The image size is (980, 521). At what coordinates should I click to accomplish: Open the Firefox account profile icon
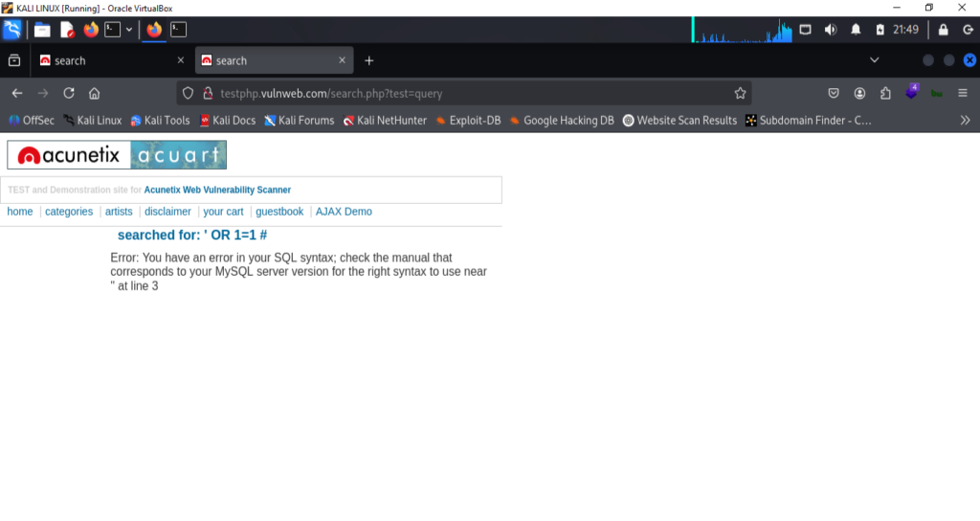click(859, 93)
